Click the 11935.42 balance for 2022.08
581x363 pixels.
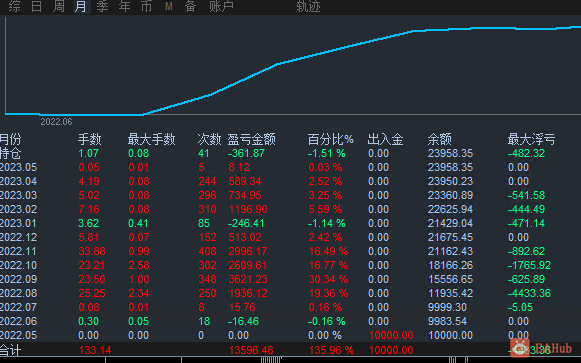[x=451, y=293]
